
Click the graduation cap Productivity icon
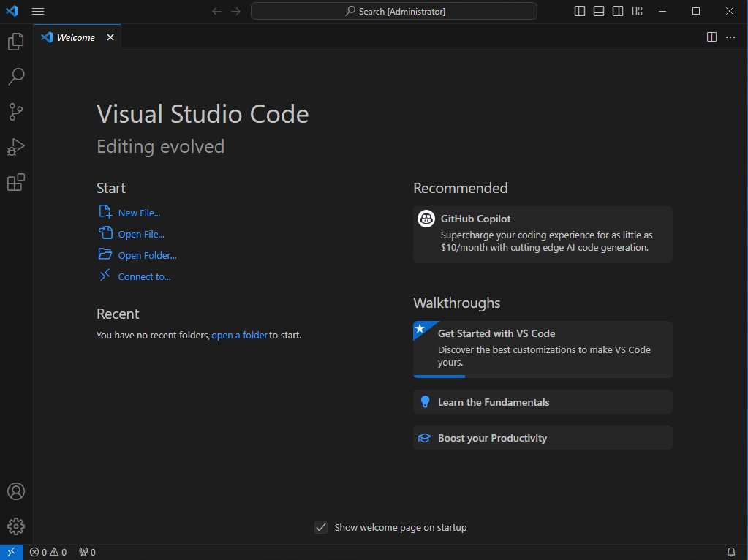point(425,438)
